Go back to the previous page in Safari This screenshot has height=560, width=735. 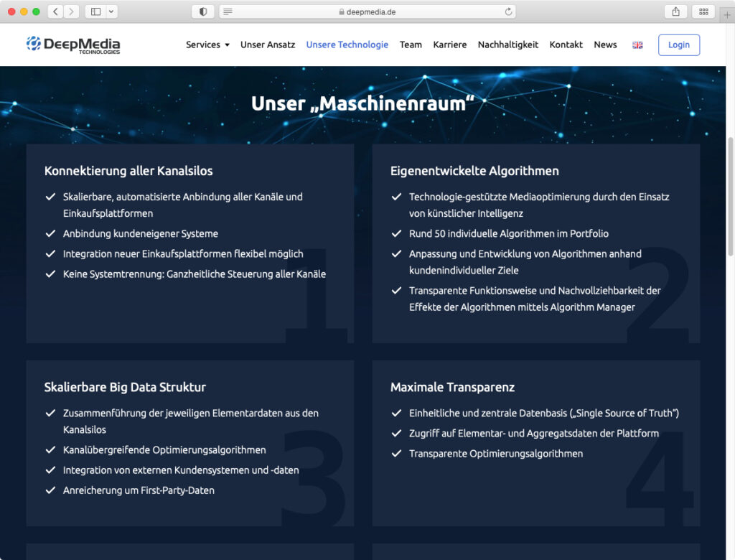[55, 11]
